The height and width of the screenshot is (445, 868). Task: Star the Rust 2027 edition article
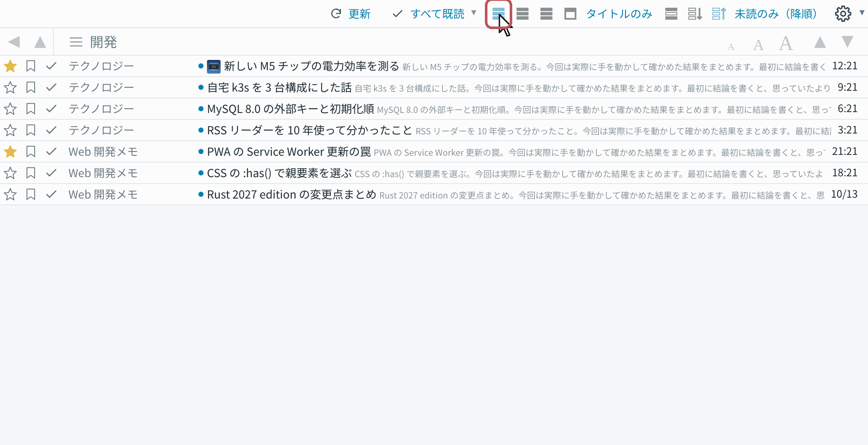10,194
